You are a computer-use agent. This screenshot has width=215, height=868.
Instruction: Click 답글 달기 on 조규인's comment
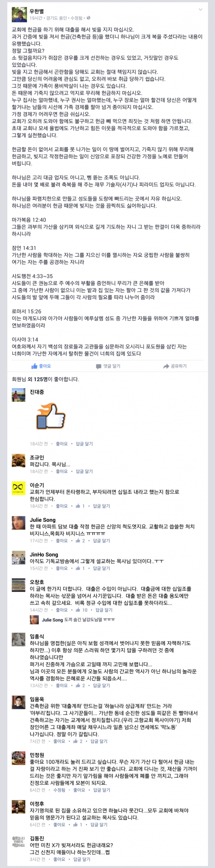[84, 471]
